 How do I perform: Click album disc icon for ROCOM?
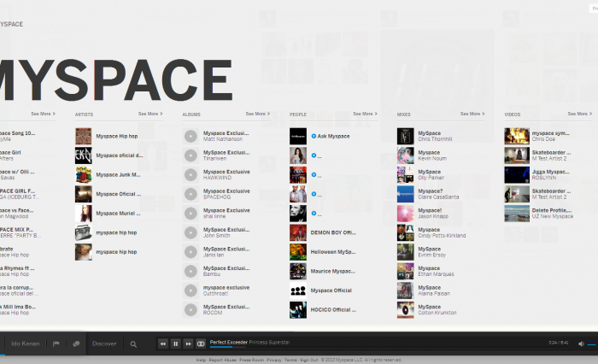click(x=191, y=309)
